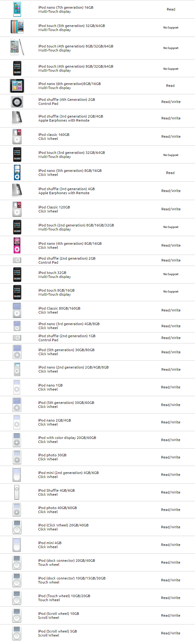Click the iPod classic 160GB device image

click(17, 136)
